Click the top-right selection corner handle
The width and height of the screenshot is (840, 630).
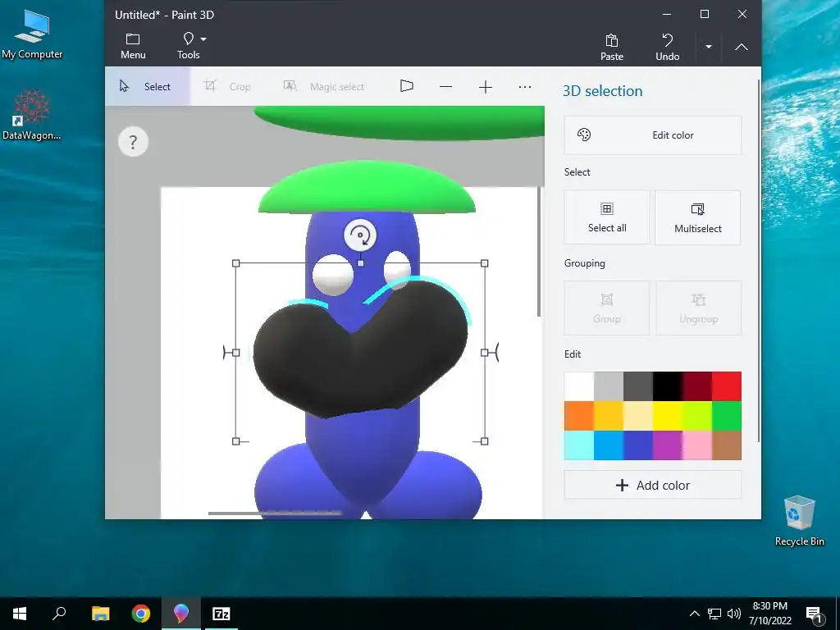[x=484, y=263]
